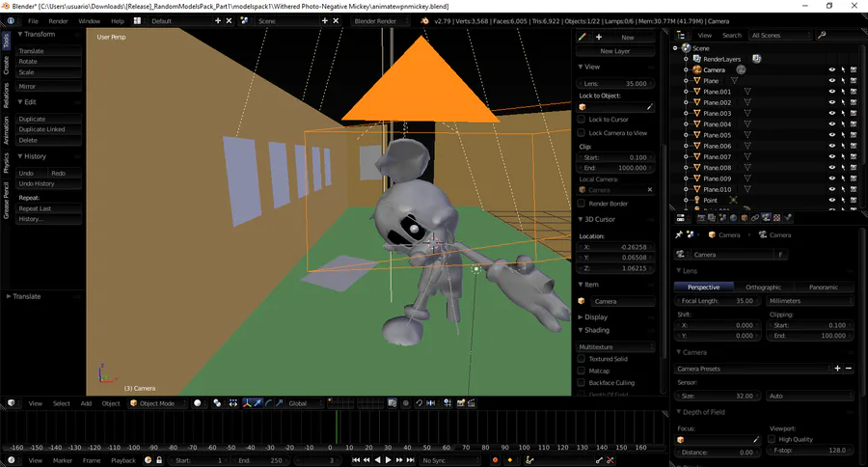Toggle the 3D manipulator axis icon
Image resolution: width=868 pixels, height=467 pixels.
tap(248, 403)
